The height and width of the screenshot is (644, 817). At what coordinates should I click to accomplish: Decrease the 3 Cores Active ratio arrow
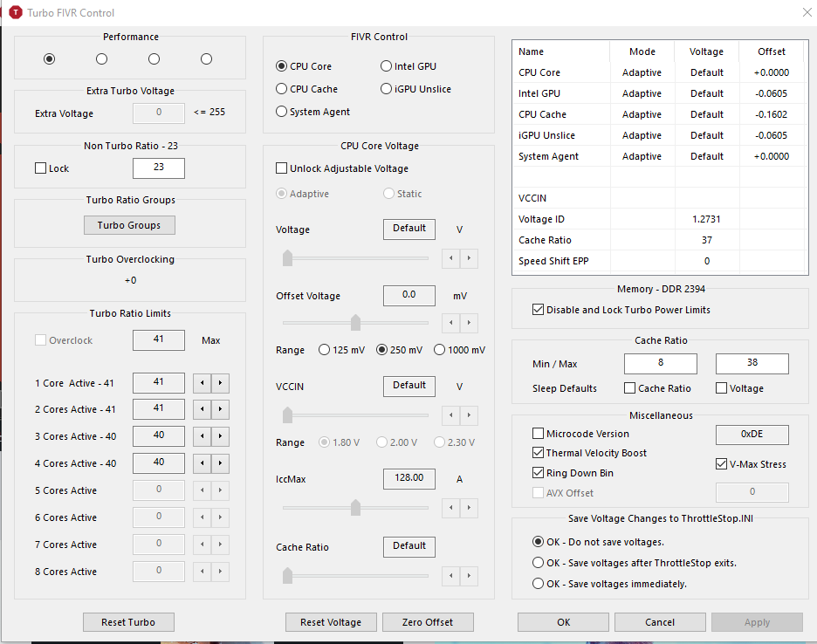[203, 436]
